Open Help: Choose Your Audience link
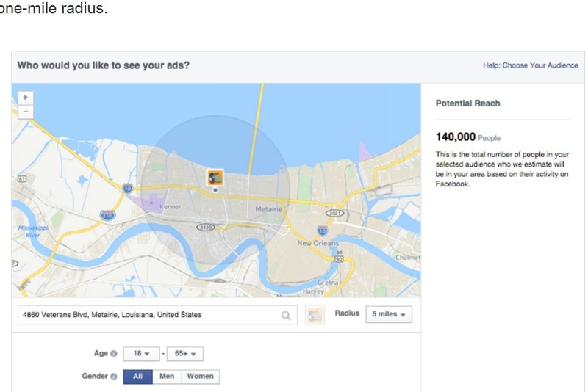588x392 pixels. point(530,65)
